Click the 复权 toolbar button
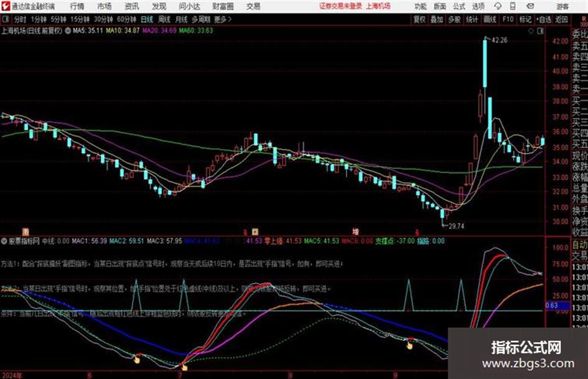588x379 pixels. point(419,19)
